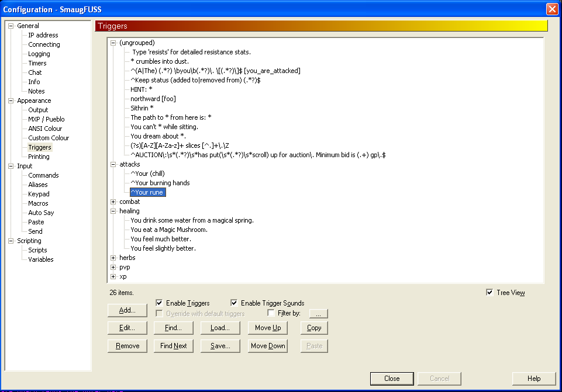Close window using the title bar X
This screenshot has width=562, height=392.
552,9
